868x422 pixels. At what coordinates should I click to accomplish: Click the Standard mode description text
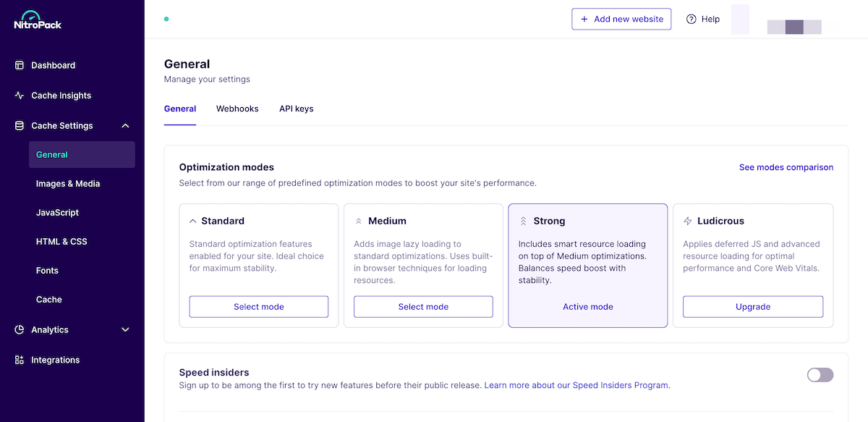coord(257,256)
